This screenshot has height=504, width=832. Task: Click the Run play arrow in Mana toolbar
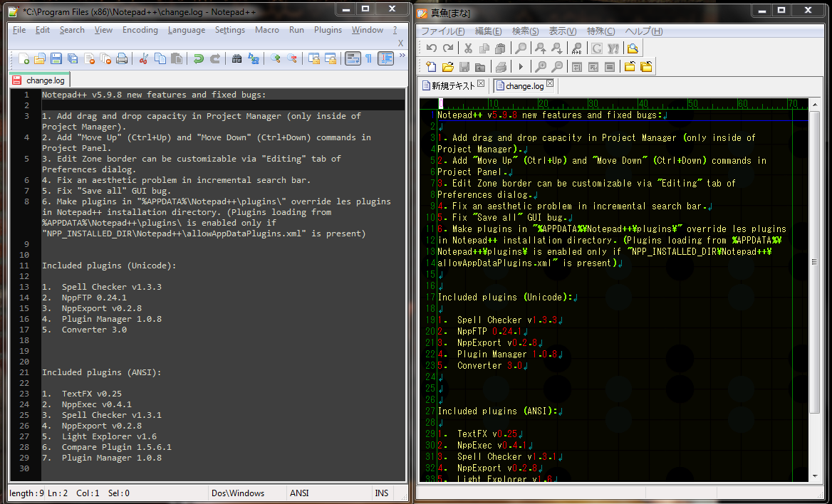coord(521,66)
